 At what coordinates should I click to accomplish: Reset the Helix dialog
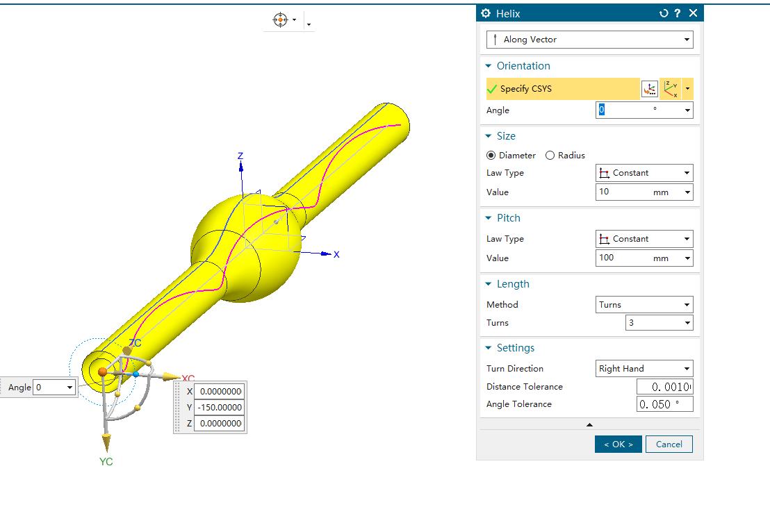click(664, 13)
